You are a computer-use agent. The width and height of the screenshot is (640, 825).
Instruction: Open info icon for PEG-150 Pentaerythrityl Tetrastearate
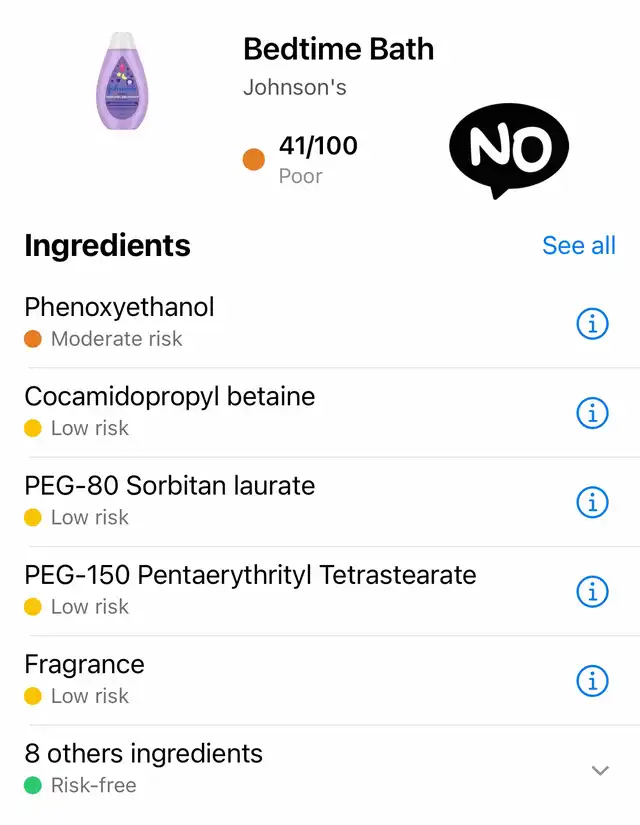pos(593,592)
